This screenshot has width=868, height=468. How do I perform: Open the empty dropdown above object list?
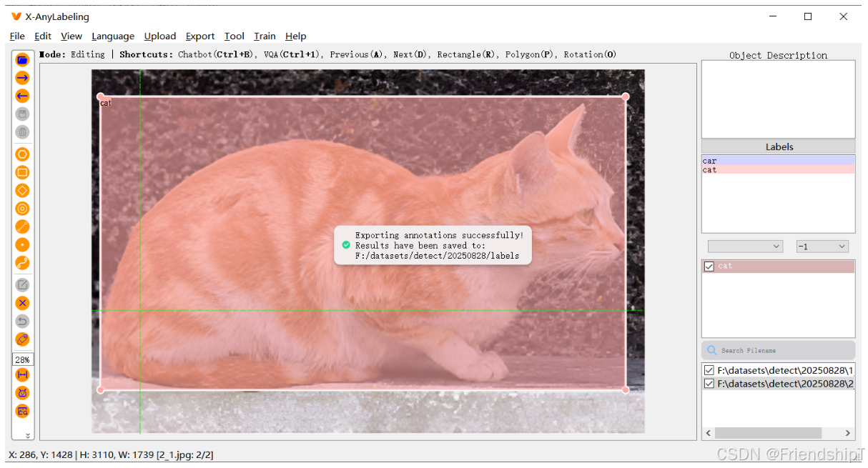click(x=745, y=246)
